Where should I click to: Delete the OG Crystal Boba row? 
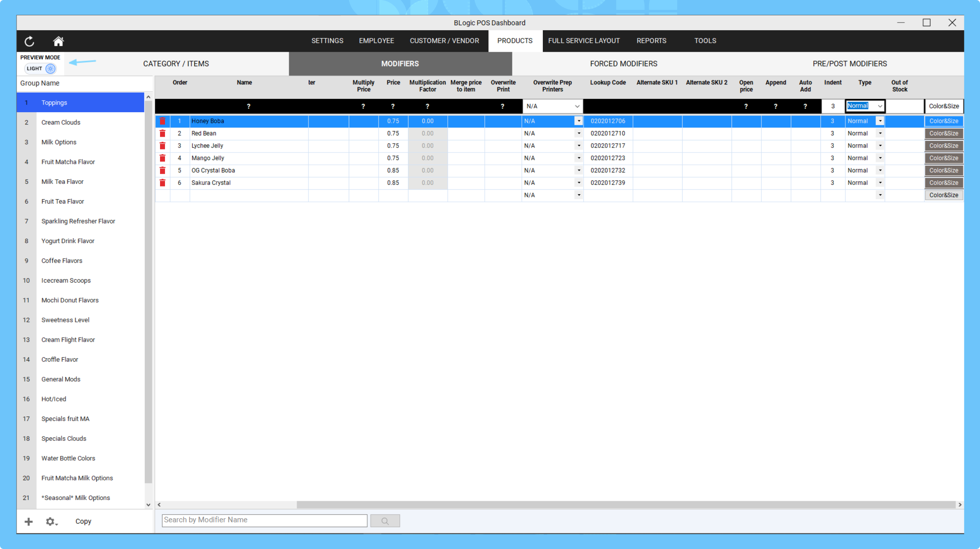coord(162,170)
